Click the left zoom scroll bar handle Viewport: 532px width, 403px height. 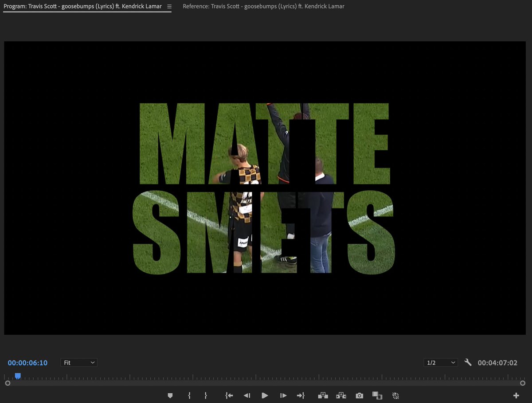pyautogui.click(x=7, y=383)
